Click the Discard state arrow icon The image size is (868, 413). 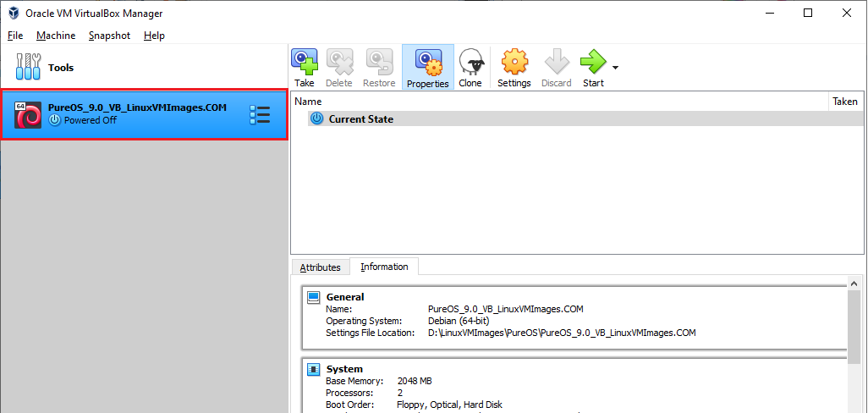(557, 62)
